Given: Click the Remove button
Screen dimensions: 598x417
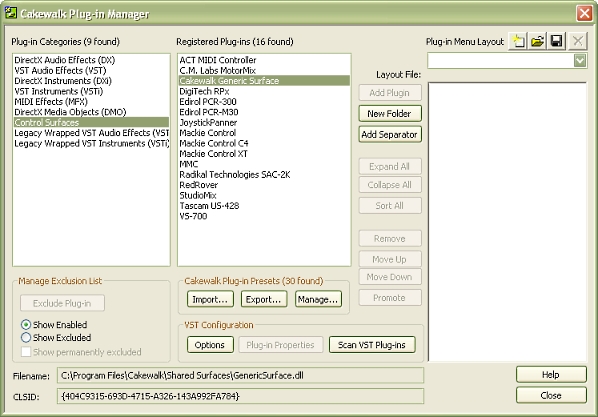Looking at the screenshot, I should [x=390, y=238].
